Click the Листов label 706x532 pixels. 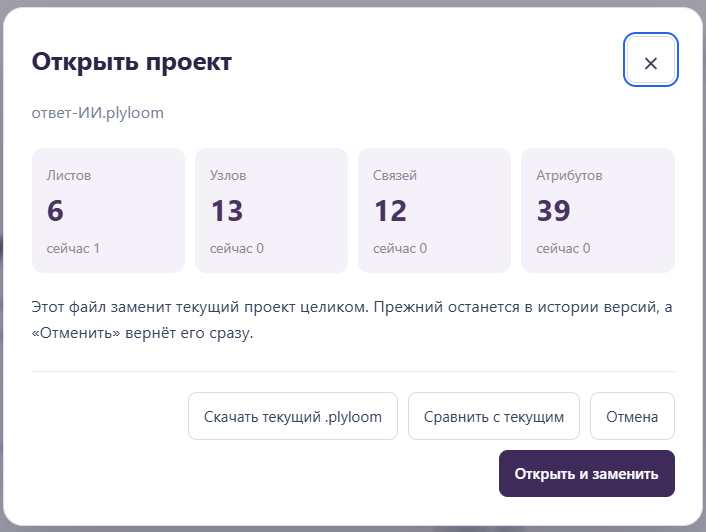coord(69,175)
